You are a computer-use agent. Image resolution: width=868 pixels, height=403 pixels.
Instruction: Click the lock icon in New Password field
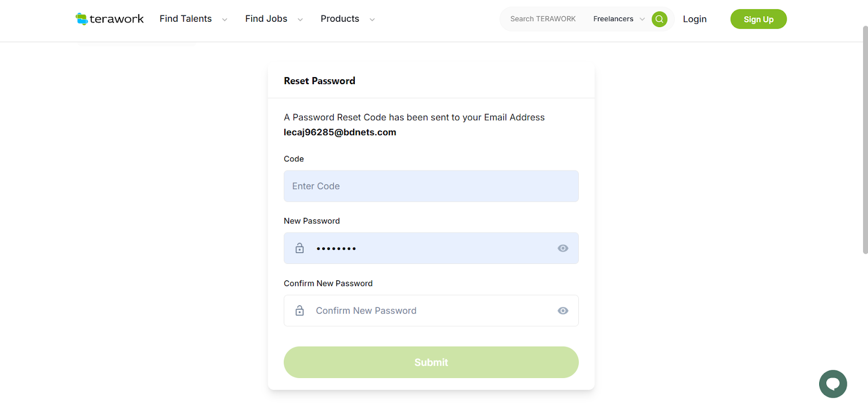click(299, 248)
